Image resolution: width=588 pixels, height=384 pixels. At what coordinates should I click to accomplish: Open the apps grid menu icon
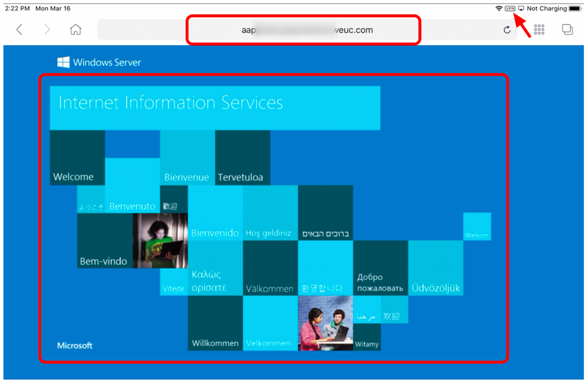539,30
